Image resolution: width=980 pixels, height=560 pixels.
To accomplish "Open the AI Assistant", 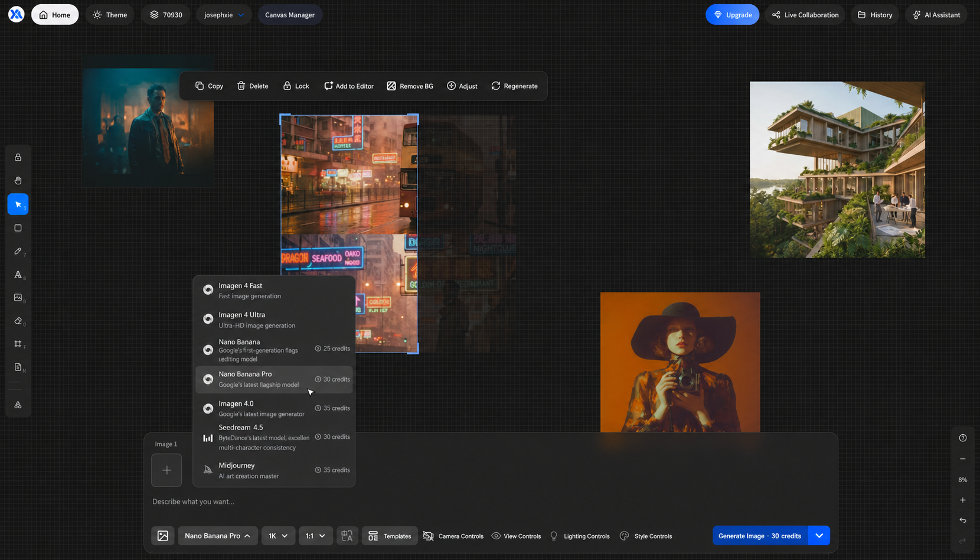I will tap(936, 15).
